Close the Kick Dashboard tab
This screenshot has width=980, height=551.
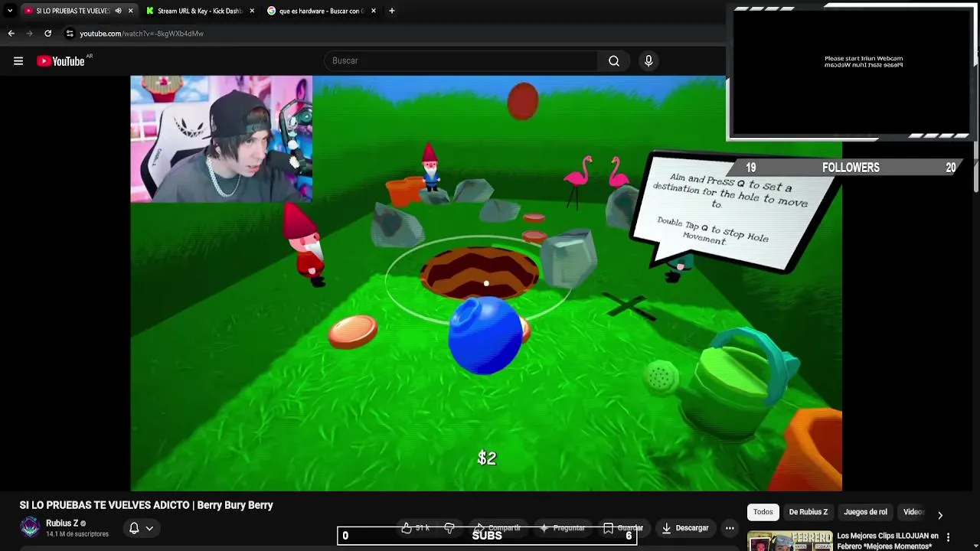252,11
